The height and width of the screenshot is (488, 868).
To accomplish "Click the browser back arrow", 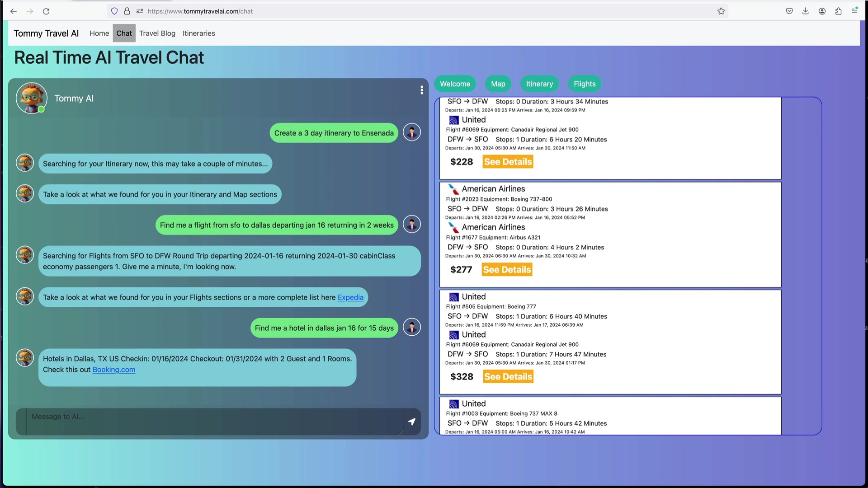I will pos(14,11).
